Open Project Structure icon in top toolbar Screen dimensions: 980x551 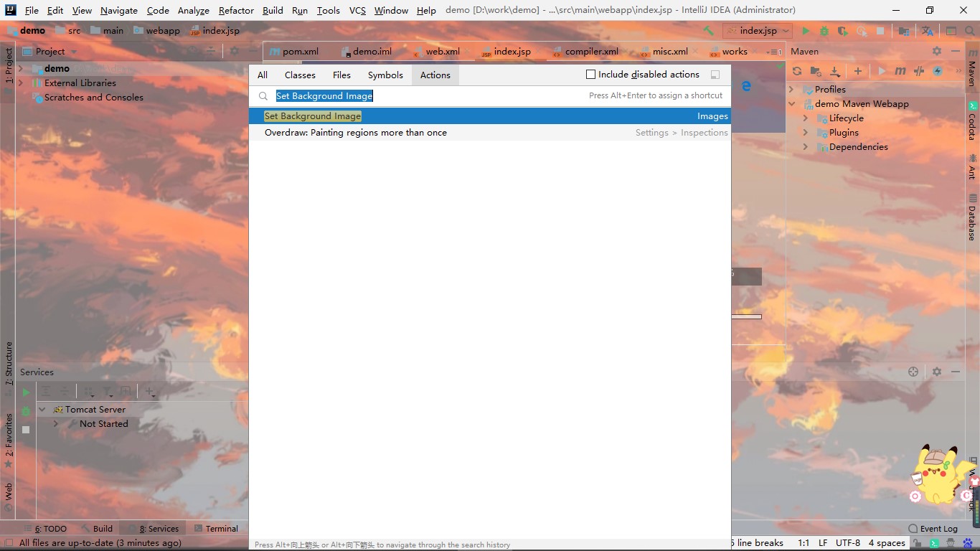(x=904, y=31)
